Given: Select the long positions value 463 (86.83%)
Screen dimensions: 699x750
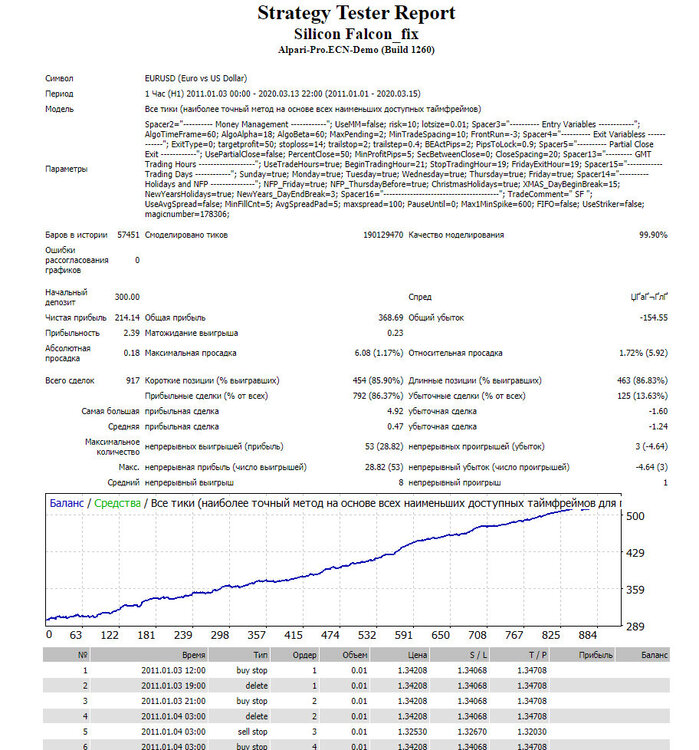Looking at the screenshot, I should (642, 381).
